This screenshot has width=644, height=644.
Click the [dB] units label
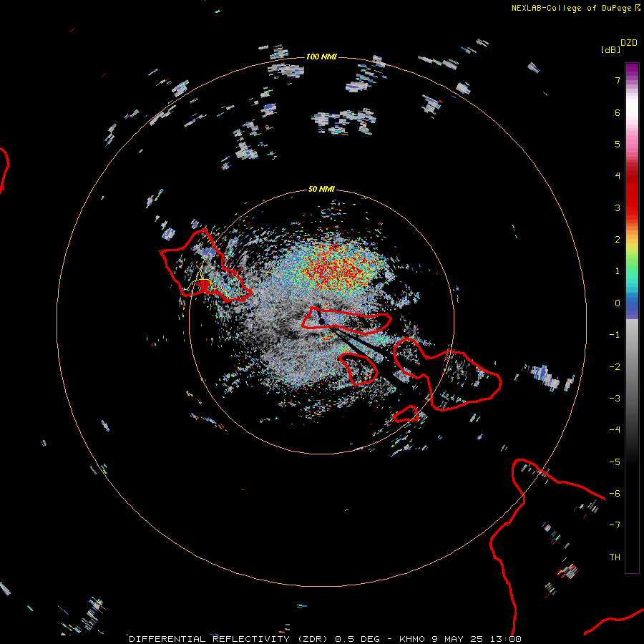(610, 49)
